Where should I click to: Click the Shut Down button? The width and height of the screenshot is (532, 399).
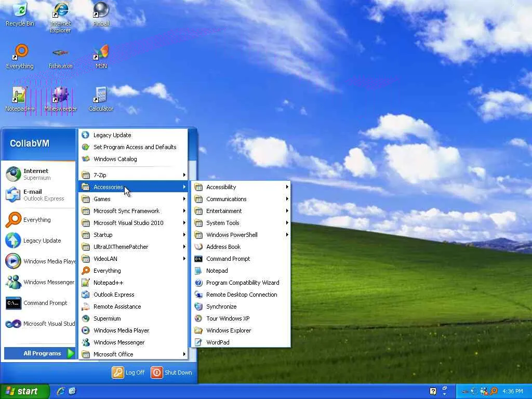coord(171,373)
